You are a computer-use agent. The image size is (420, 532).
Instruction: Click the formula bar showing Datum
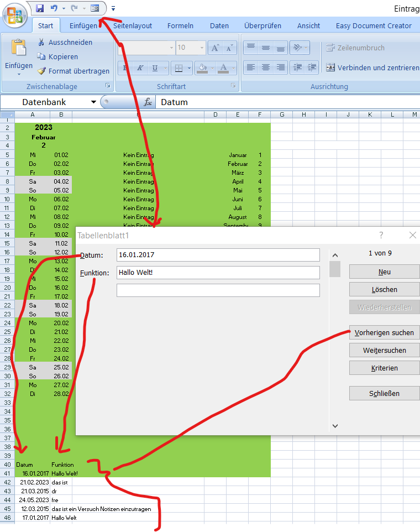pyautogui.click(x=288, y=102)
